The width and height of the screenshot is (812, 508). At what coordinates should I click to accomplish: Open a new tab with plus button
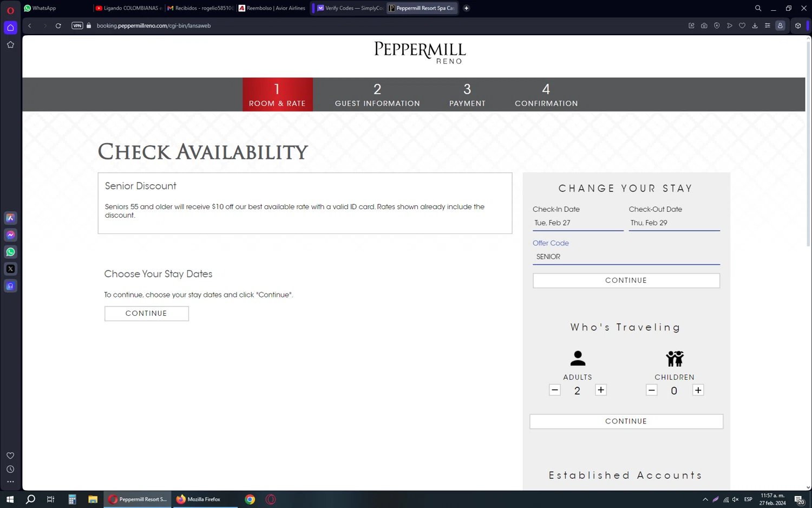[466, 8]
